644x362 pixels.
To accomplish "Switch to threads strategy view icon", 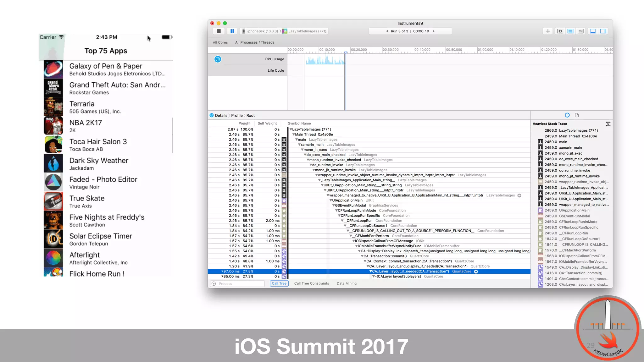I will (x=580, y=31).
